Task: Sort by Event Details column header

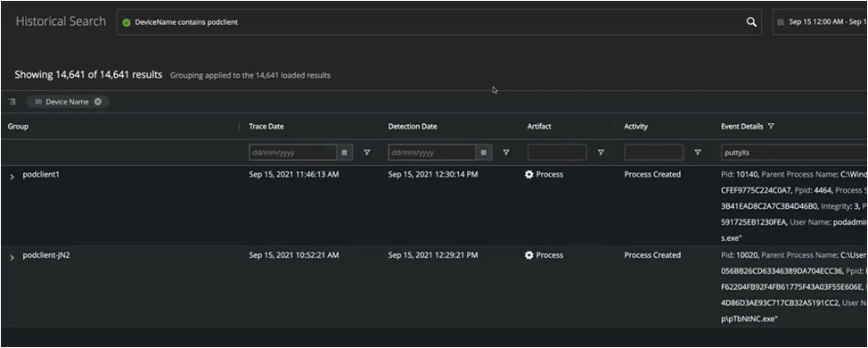Action: (741, 127)
